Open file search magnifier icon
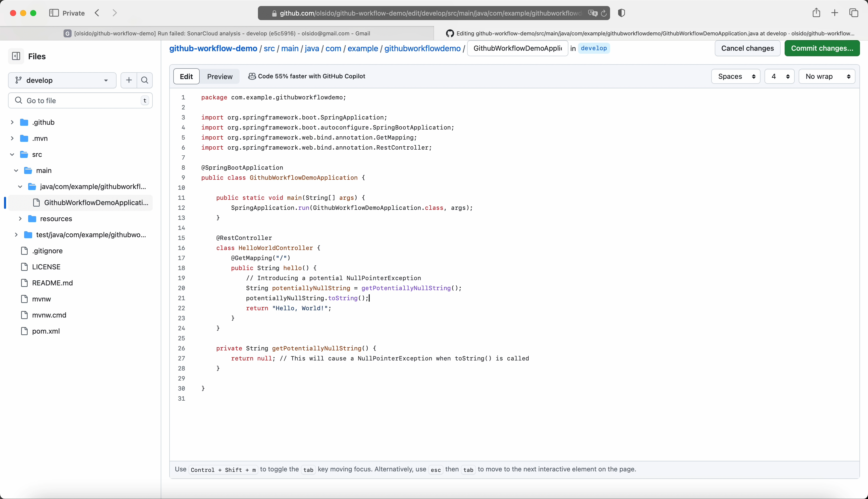This screenshot has height=499, width=868. pyautogui.click(x=145, y=80)
